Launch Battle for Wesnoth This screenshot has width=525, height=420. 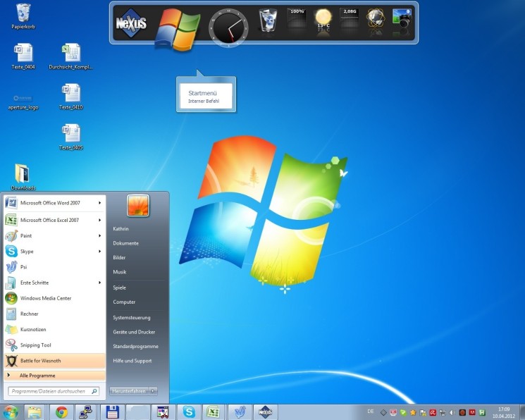(54, 361)
